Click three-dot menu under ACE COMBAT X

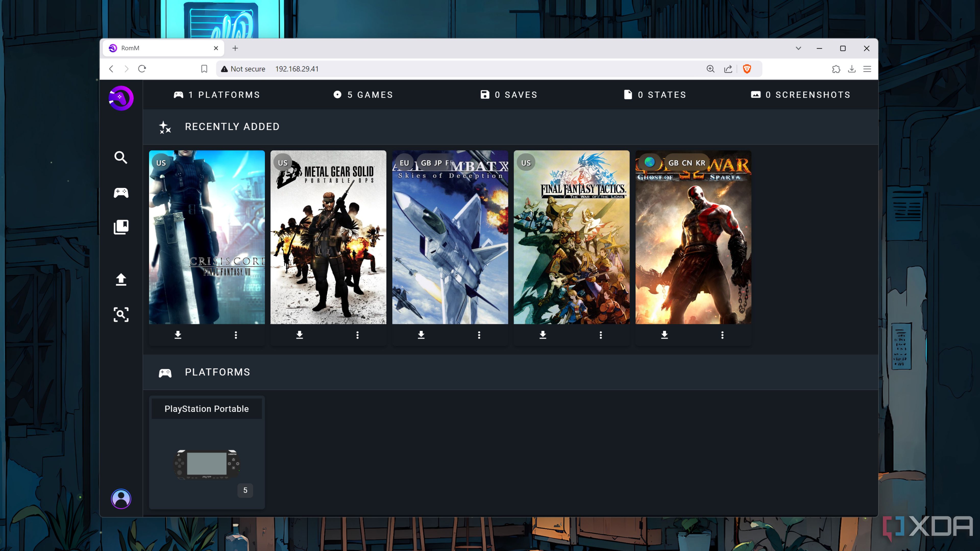pyautogui.click(x=479, y=334)
